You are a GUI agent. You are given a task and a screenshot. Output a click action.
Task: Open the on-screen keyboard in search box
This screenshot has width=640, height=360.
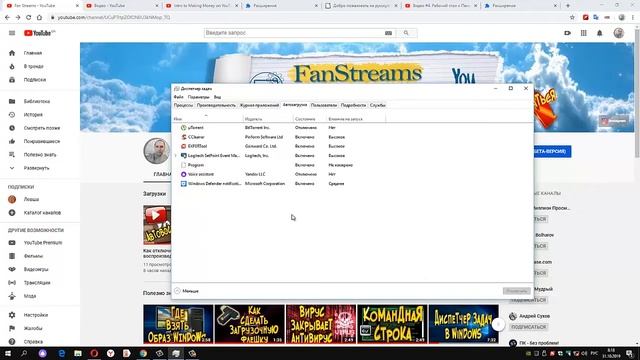388,33
